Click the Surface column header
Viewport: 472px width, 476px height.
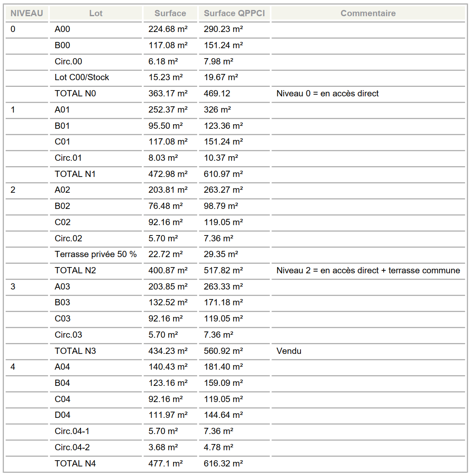(x=170, y=13)
